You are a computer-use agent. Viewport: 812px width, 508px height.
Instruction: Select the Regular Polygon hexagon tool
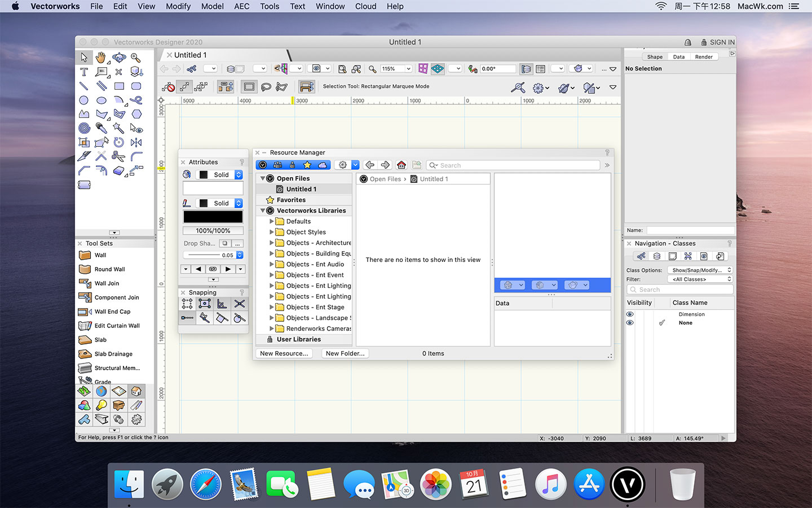coord(136,114)
